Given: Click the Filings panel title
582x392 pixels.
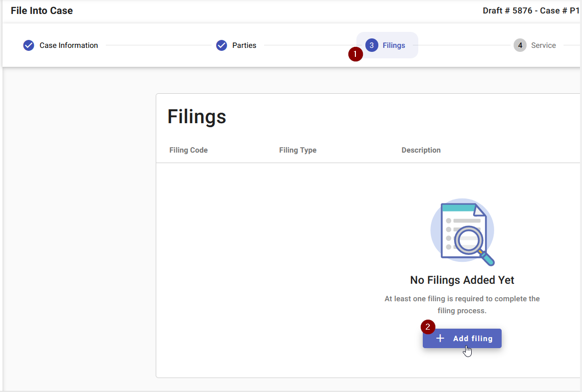Looking at the screenshot, I should tap(197, 117).
